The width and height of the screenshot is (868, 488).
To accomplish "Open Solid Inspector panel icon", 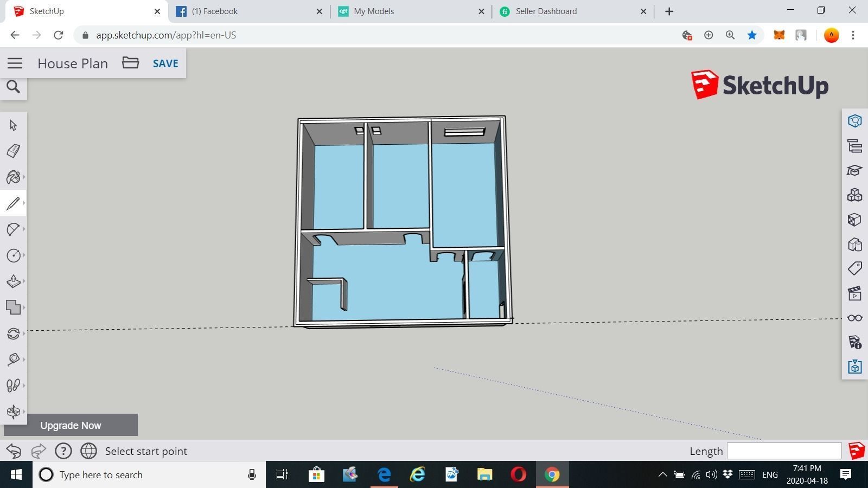I will (855, 367).
